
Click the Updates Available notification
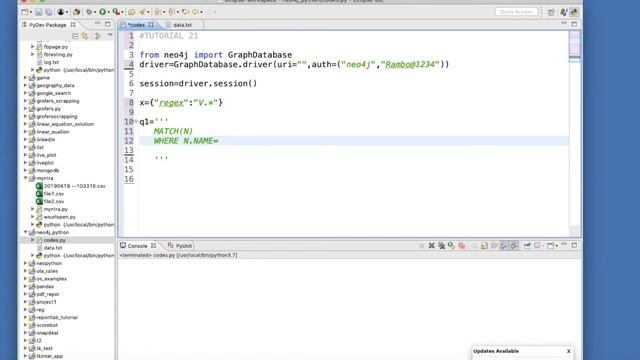(496, 351)
